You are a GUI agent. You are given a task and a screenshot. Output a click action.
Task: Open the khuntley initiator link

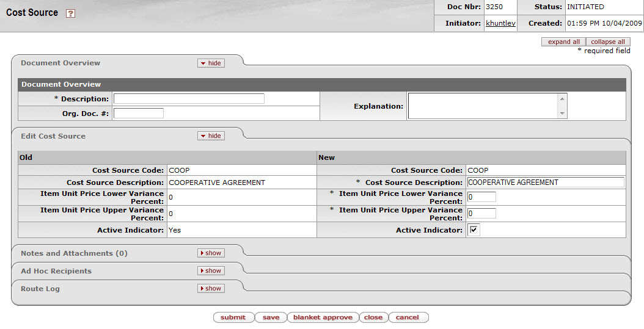pyautogui.click(x=500, y=23)
